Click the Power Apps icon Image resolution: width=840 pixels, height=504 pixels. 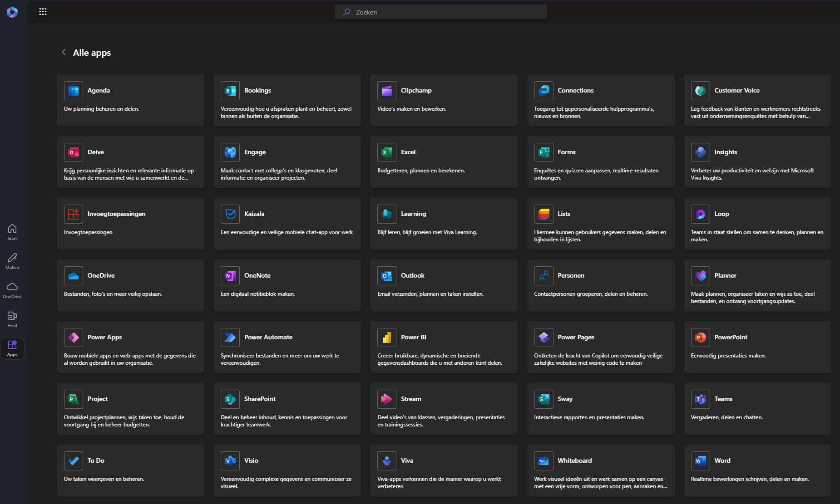pos(74,338)
